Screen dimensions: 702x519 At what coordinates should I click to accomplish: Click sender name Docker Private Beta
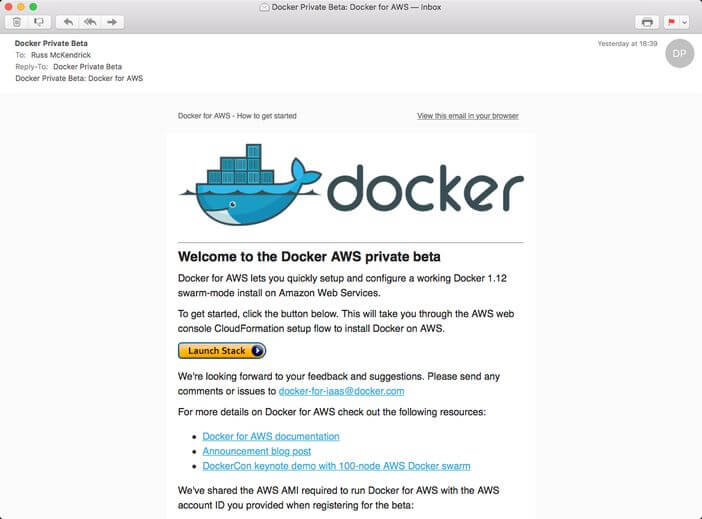pos(50,43)
